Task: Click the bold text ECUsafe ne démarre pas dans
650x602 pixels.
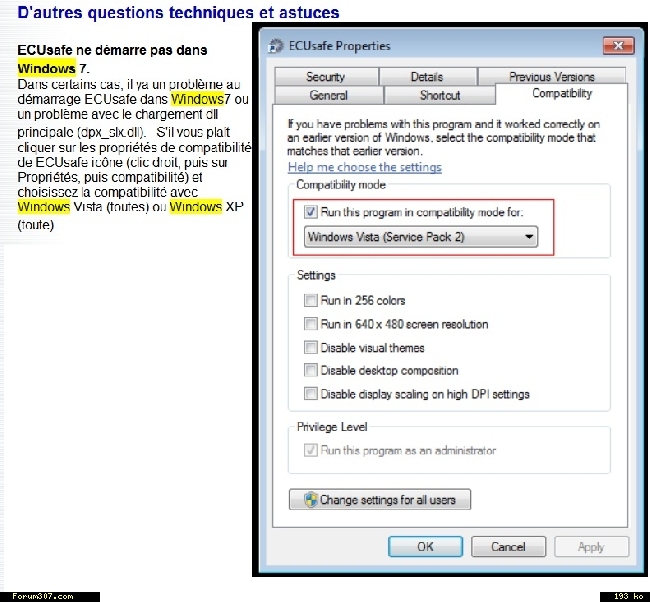Action: click(x=112, y=50)
